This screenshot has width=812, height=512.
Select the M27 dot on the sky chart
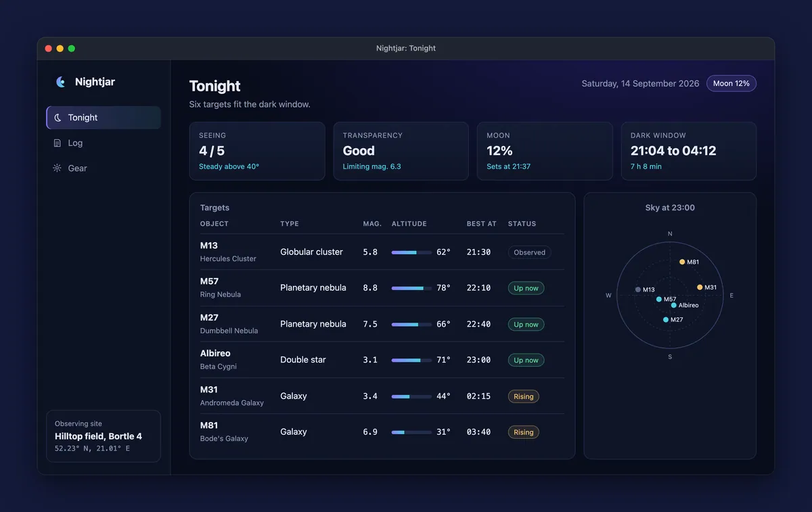point(666,320)
